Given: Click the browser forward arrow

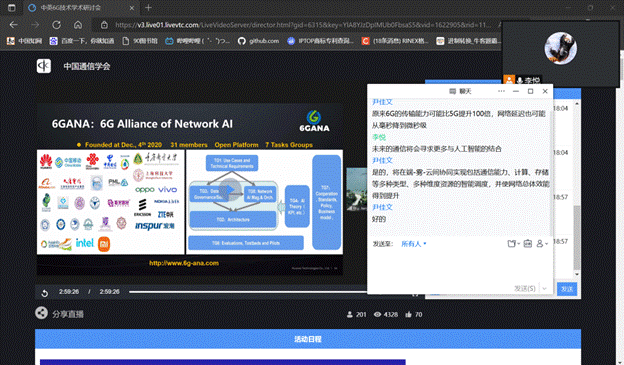Looking at the screenshot, I should coord(35,25).
